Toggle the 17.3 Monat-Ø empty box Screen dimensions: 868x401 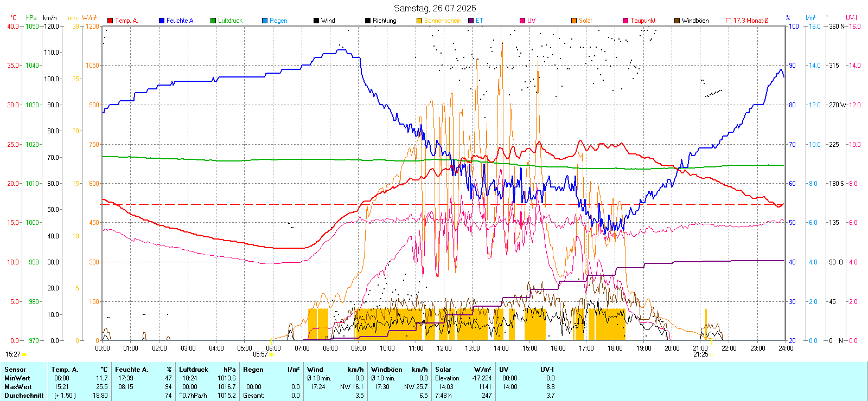click(x=729, y=21)
